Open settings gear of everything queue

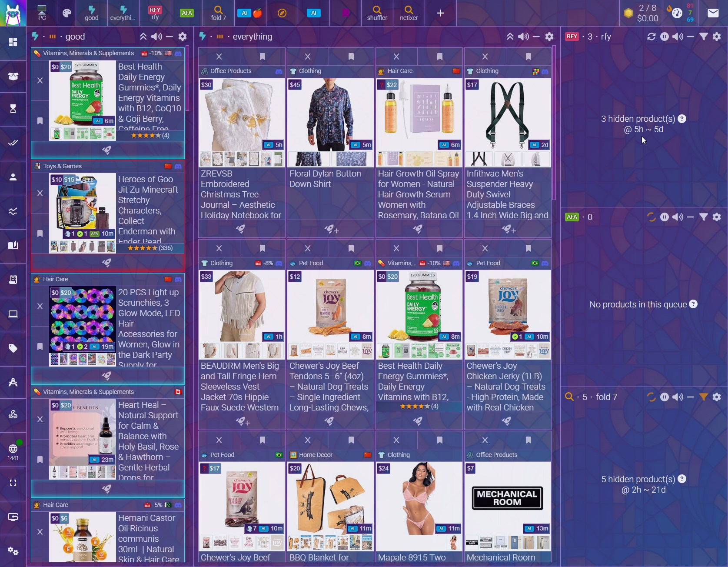(x=550, y=37)
